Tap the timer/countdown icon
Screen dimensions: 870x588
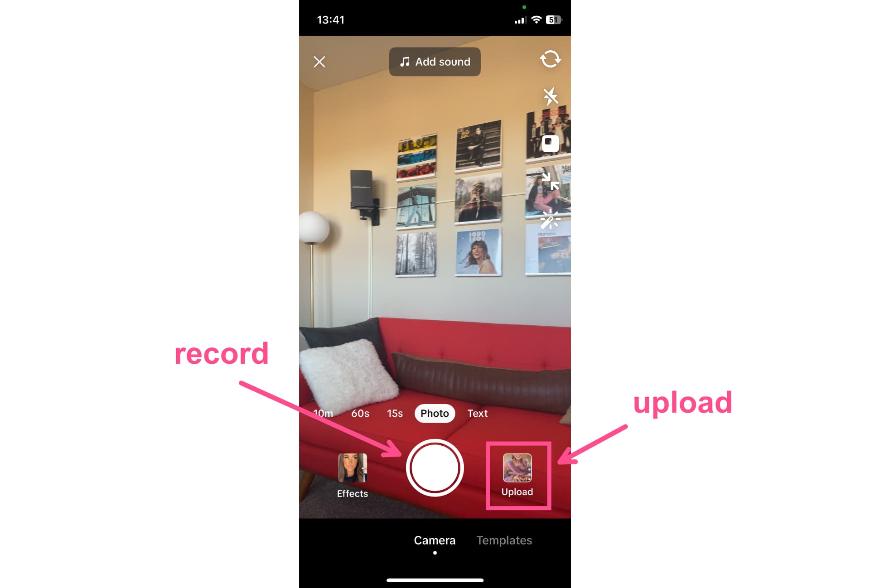pyautogui.click(x=551, y=143)
